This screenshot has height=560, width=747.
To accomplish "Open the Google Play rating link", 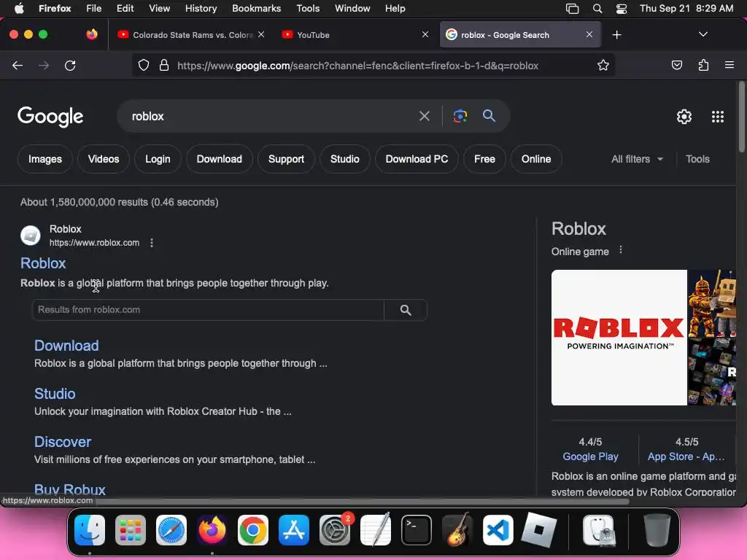I will click(x=590, y=456).
